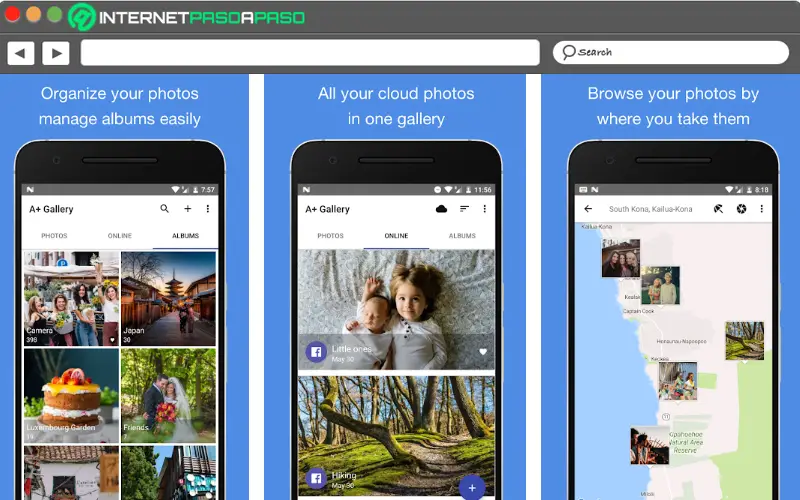This screenshot has height=500, width=800.
Task: Open the sunset photo map pin
Action: [x=650, y=446]
